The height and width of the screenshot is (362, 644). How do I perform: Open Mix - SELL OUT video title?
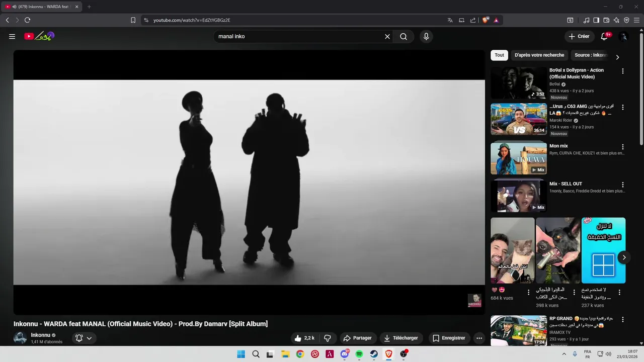point(566,184)
